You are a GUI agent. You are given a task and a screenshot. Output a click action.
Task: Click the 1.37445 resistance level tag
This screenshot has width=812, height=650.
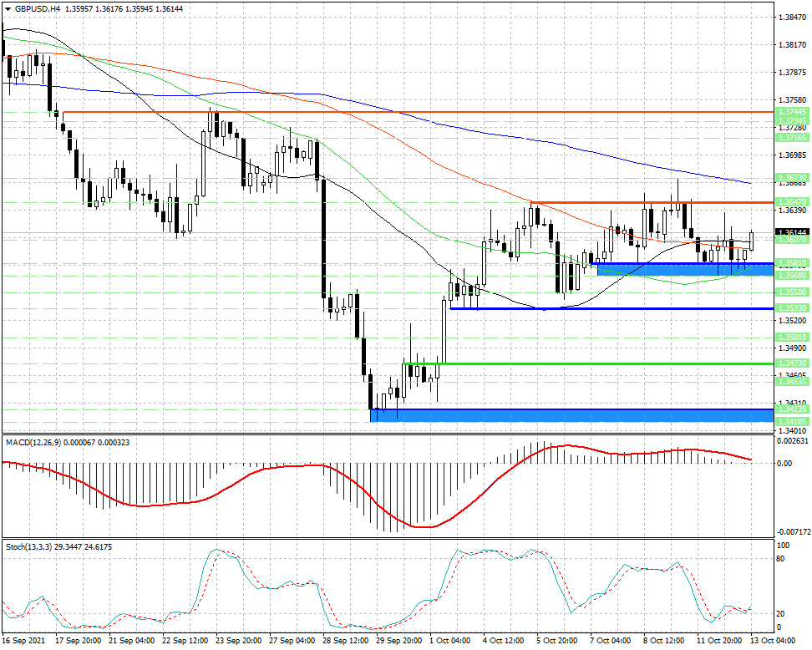[x=792, y=112]
